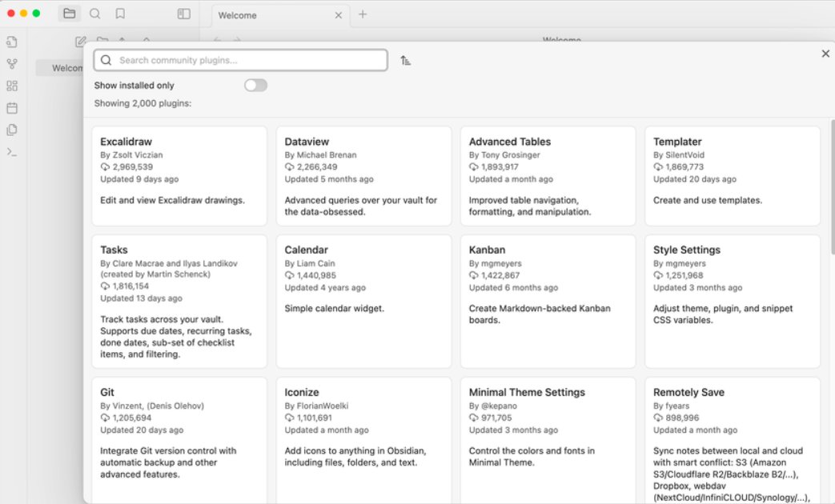Viewport: 835px width, 504px height.
Task: Open the Git plugin card
Action: click(x=179, y=441)
